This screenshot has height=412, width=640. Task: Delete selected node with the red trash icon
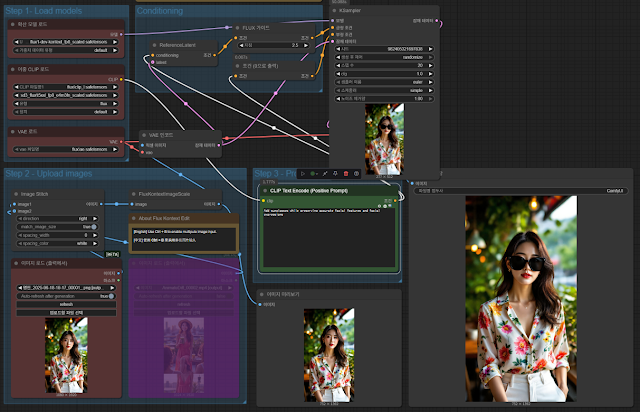point(346,174)
